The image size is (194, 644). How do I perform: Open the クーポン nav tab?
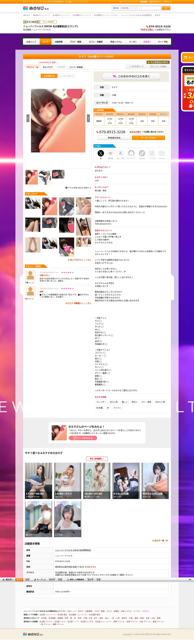pos(133,42)
